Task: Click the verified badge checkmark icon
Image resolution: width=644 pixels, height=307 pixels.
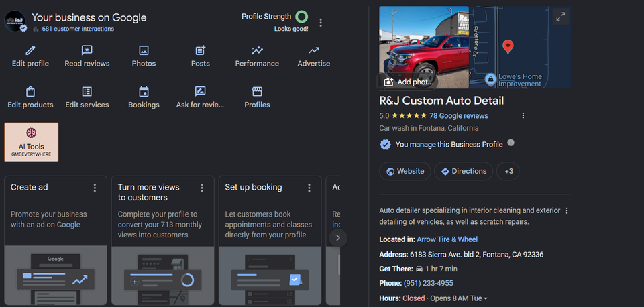Action: click(385, 145)
